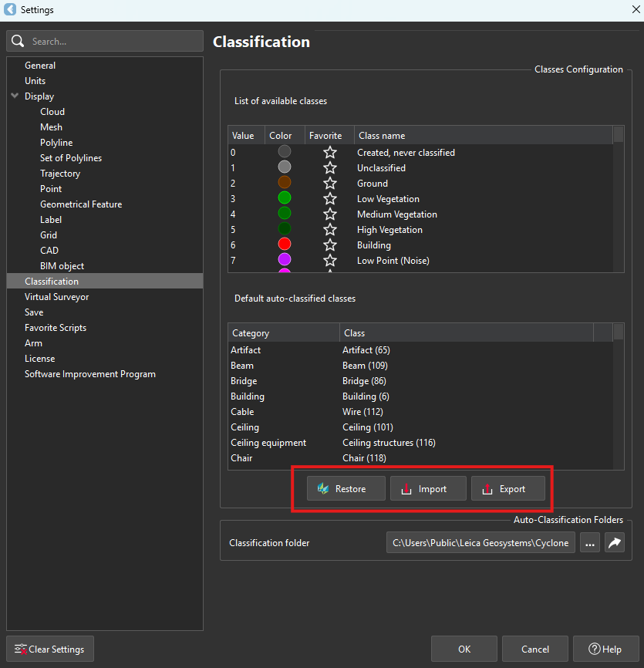Toggle favorite star for Ground class
Viewport: 644px width, 668px height.
pos(330,184)
